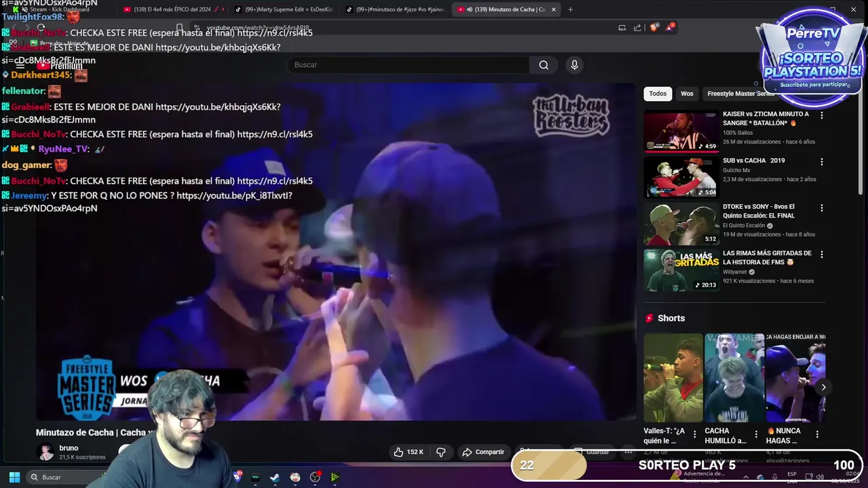The image size is (868, 488).
Task: Select the Todos filter chip
Action: (658, 94)
